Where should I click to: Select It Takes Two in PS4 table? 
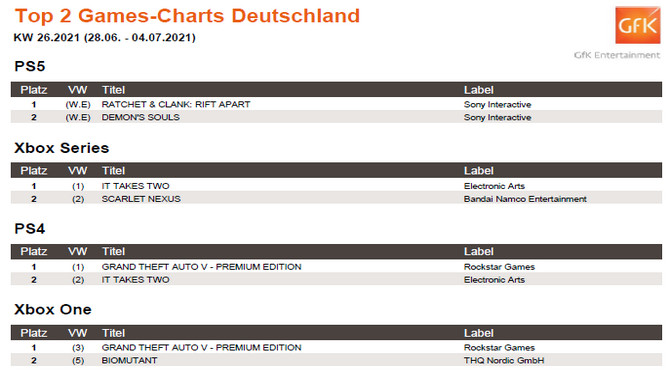click(135, 279)
